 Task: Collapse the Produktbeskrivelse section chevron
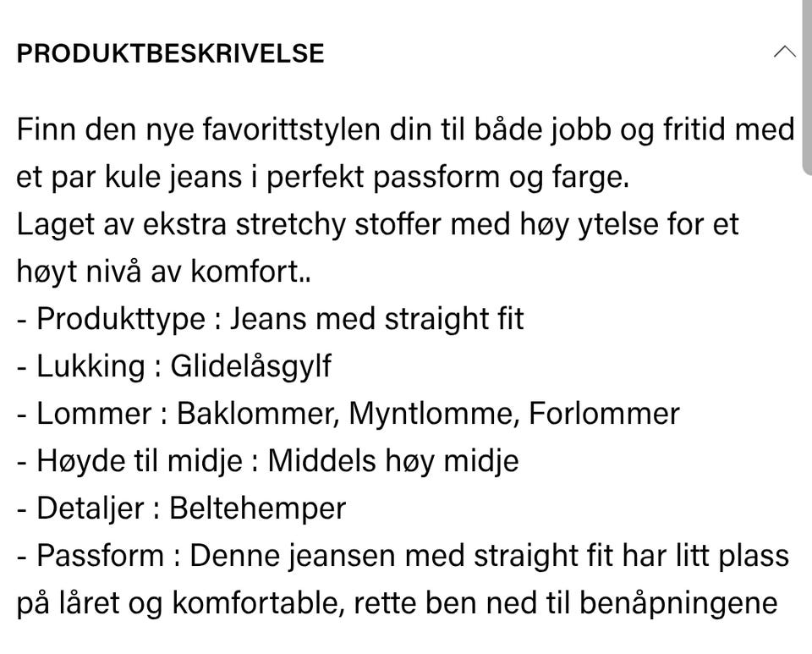(785, 52)
